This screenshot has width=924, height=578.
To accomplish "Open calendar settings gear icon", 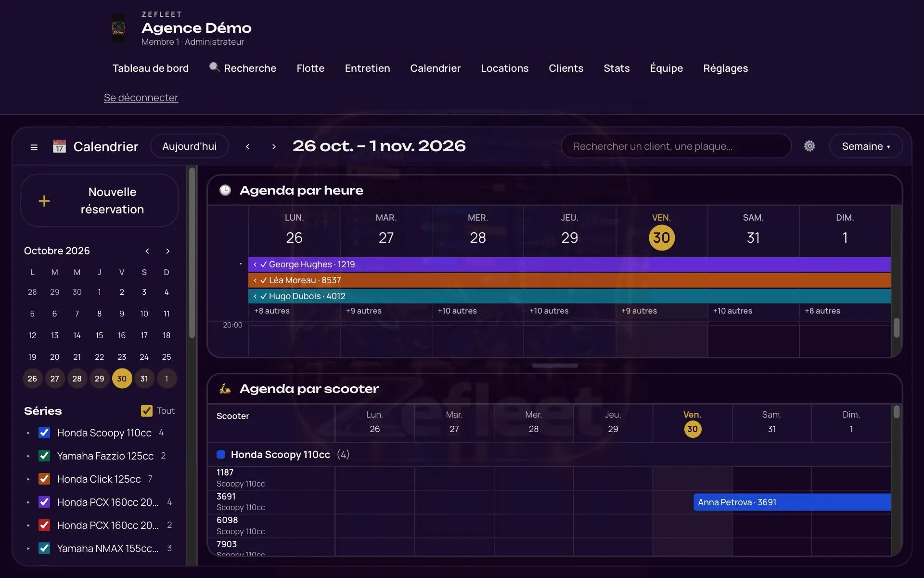I will tap(809, 146).
